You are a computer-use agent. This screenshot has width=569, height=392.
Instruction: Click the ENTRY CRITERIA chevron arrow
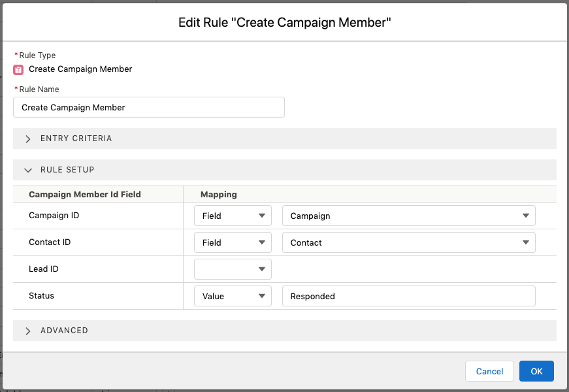click(28, 139)
